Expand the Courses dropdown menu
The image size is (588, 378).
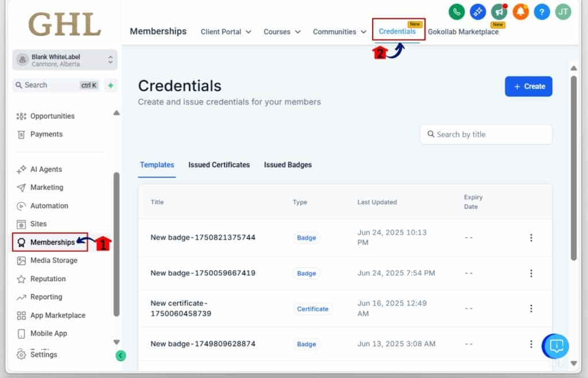(282, 32)
